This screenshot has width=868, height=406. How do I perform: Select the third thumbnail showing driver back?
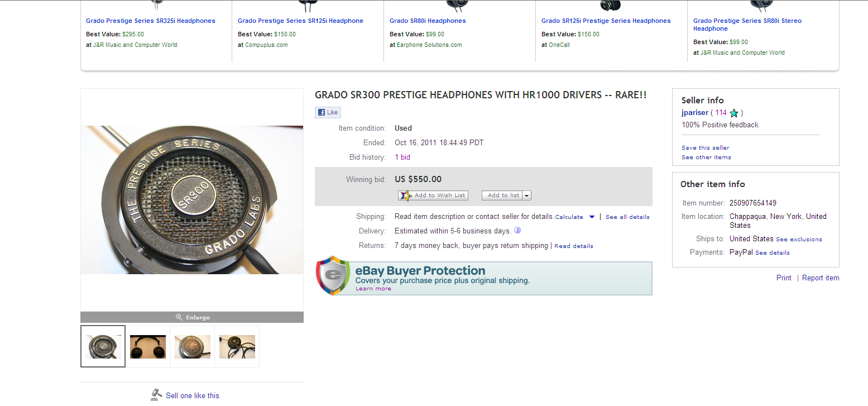tap(193, 347)
